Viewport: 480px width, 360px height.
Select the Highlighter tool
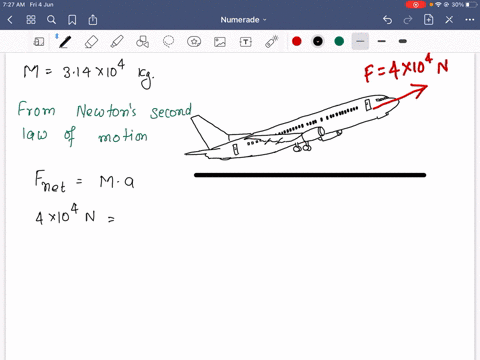pyautogui.click(x=117, y=42)
